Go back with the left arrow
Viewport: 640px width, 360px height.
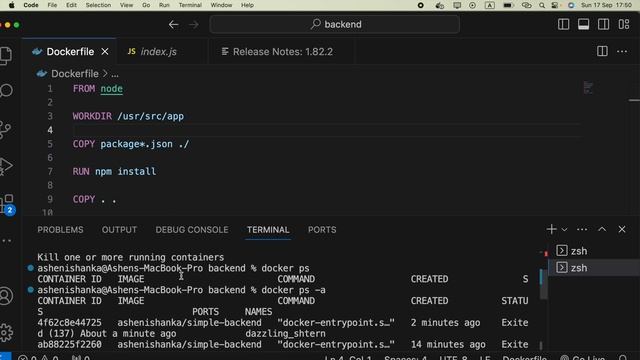tap(173, 24)
